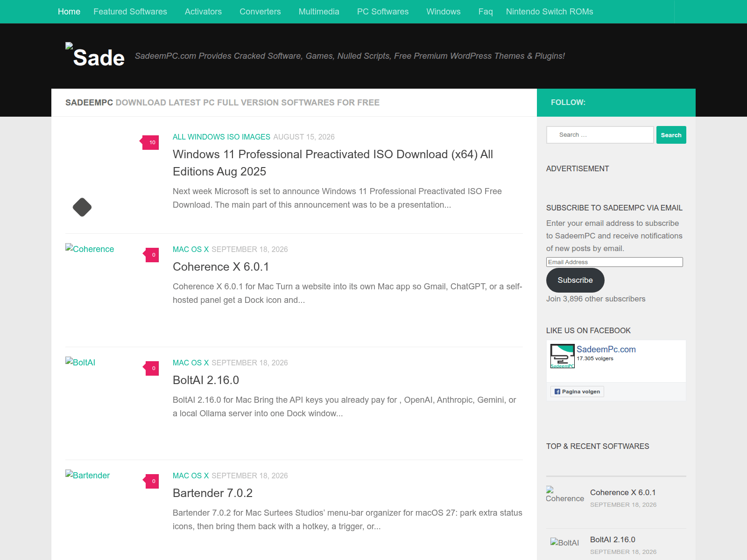747x560 pixels.
Task: Open the BoltAI post thumbnail image
Action: [x=80, y=362]
